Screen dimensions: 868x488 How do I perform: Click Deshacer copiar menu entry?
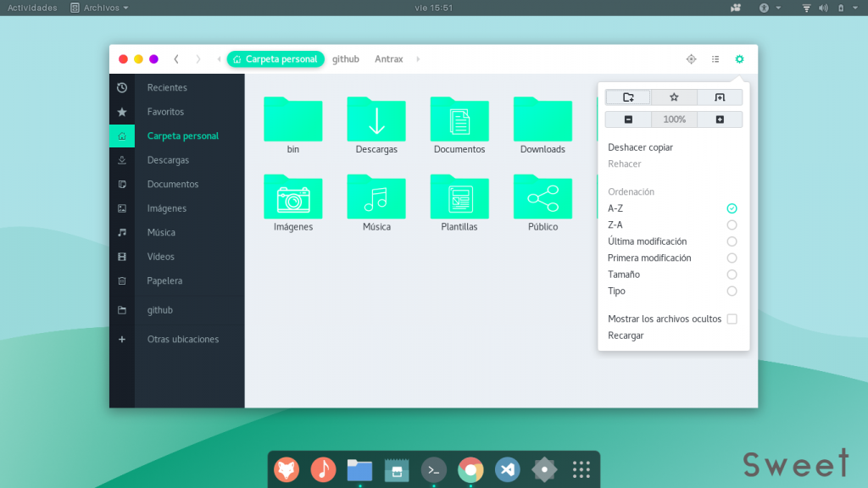[x=640, y=147]
